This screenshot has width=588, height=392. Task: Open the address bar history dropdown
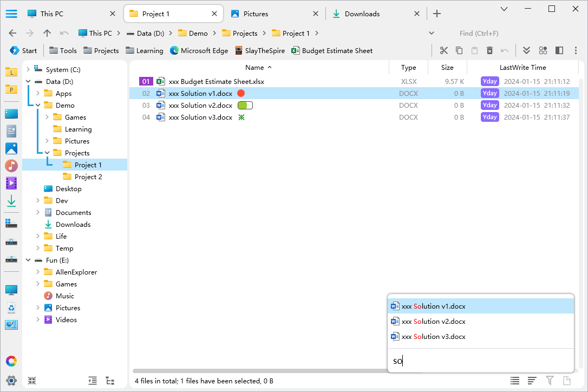tap(432, 33)
